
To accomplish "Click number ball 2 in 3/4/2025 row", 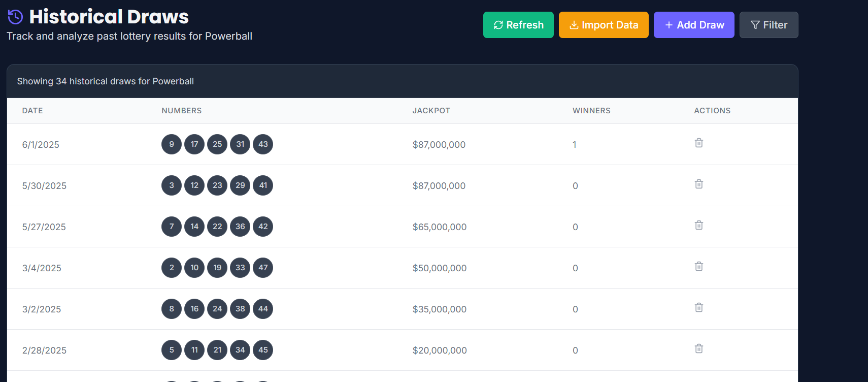I will [172, 268].
